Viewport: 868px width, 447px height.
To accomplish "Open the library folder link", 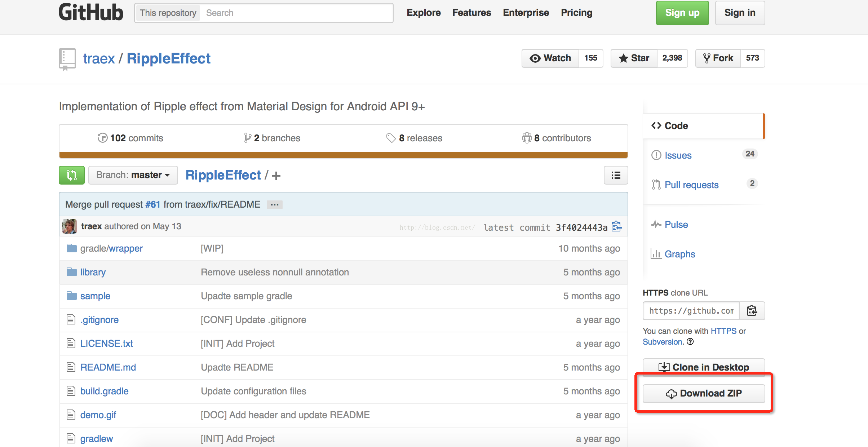I will pos(93,272).
